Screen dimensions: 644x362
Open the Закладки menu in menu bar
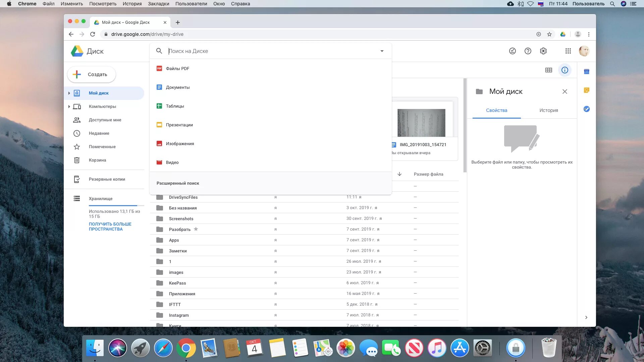coord(158,4)
